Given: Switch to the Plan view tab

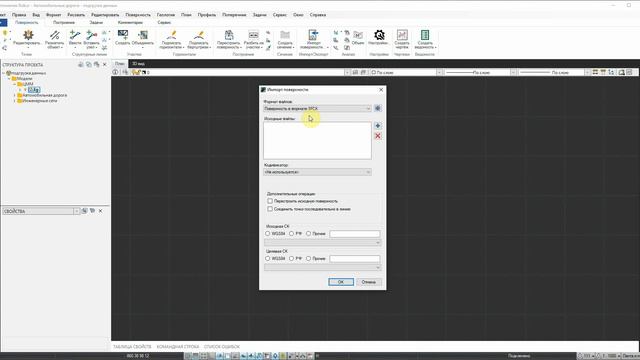Looking at the screenshot, I should (x=120, y=64).
